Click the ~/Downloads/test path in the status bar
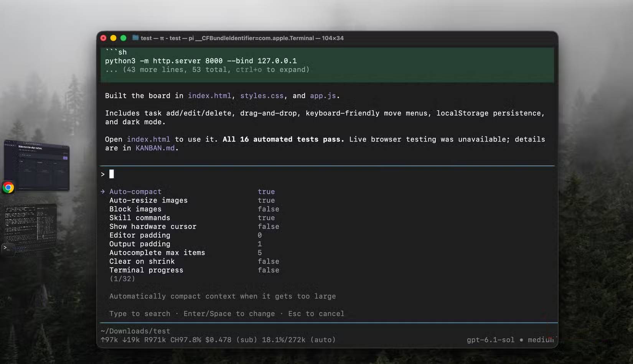 click(135, 331)
